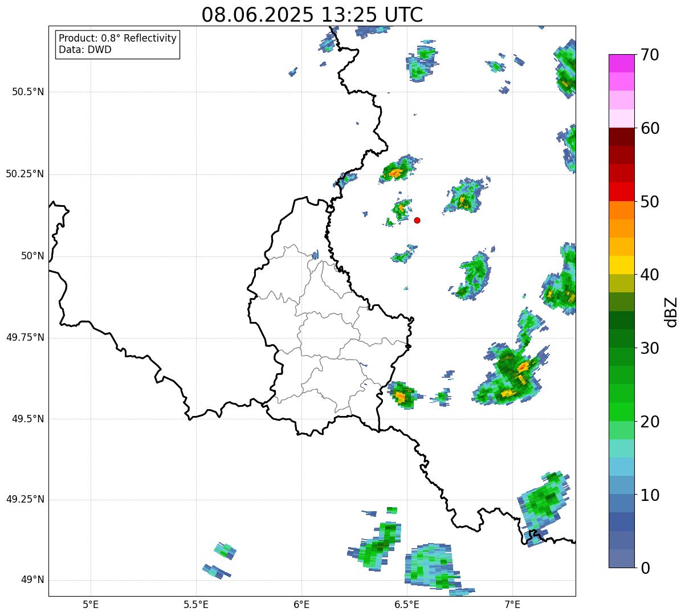
Task: Click the colorbar tick value 40
Action: click(x=650, y=275)
